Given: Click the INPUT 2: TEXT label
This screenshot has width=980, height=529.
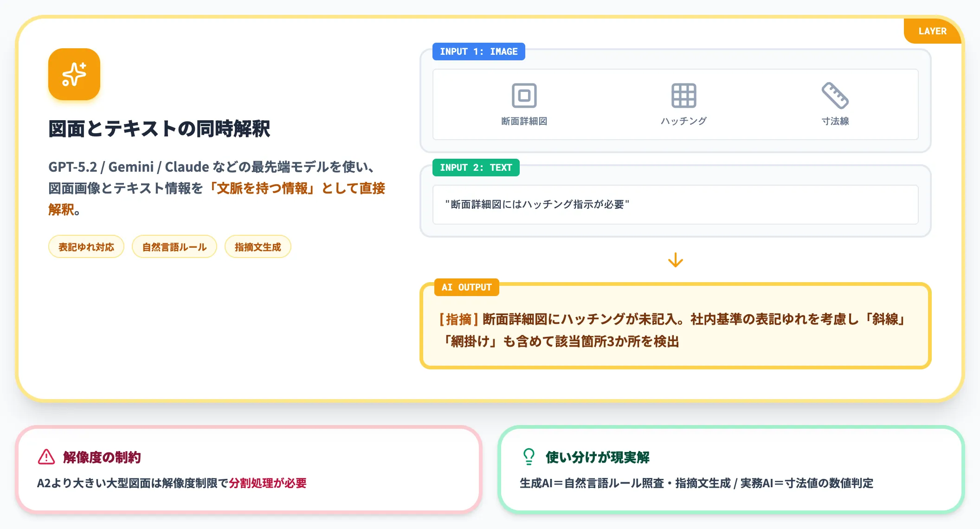Looking at the screenshot, I should point(476,168).
